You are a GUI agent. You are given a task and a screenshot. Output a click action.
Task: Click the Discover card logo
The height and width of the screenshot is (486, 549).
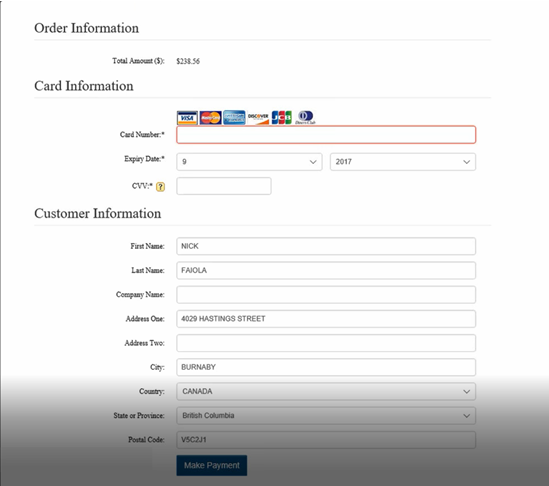point(258,118)
